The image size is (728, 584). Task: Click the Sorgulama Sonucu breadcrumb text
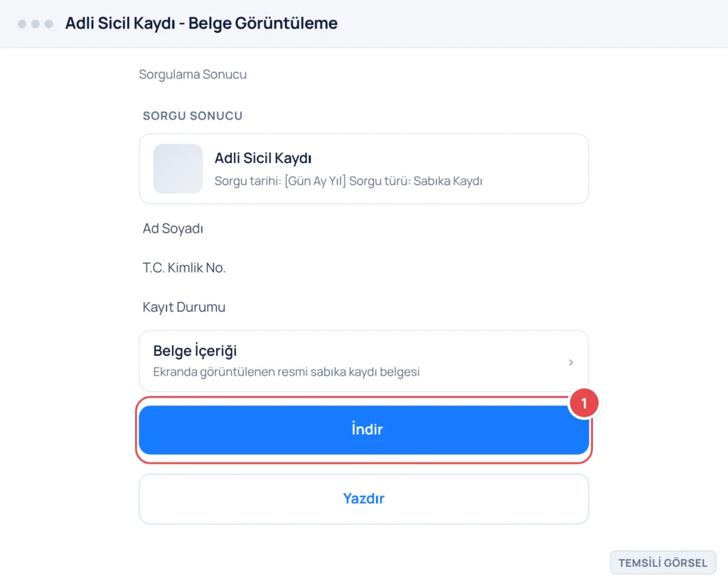pos(193,75)
